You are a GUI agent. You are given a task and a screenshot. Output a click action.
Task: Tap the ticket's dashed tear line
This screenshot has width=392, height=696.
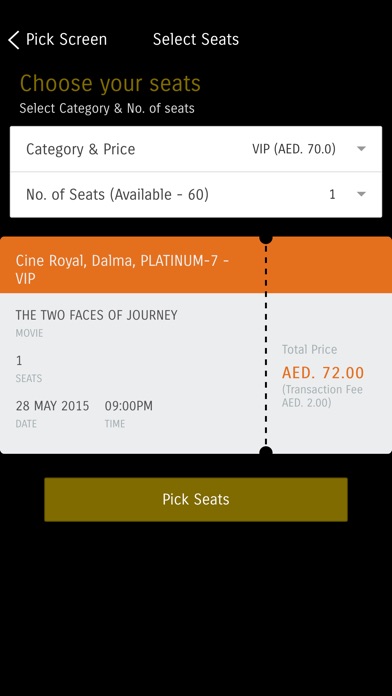(266, 345)
